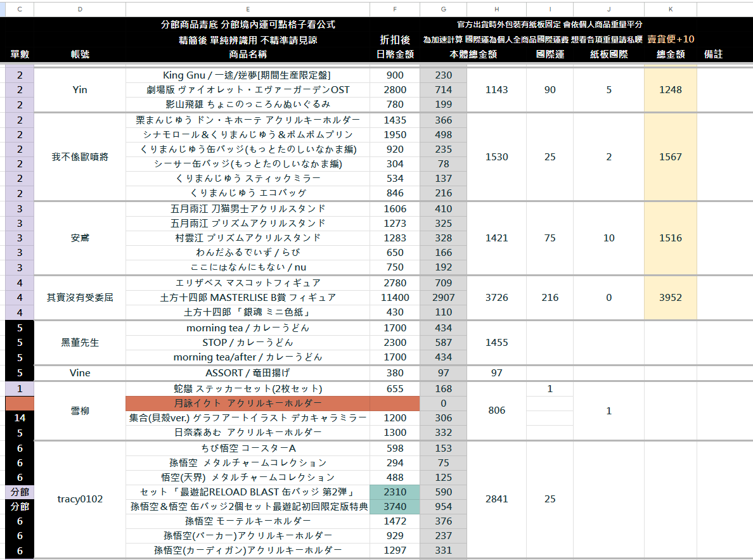Click the 1143 subtotal cell
This screenshot has width=753, height=560.
pos(496,90)
